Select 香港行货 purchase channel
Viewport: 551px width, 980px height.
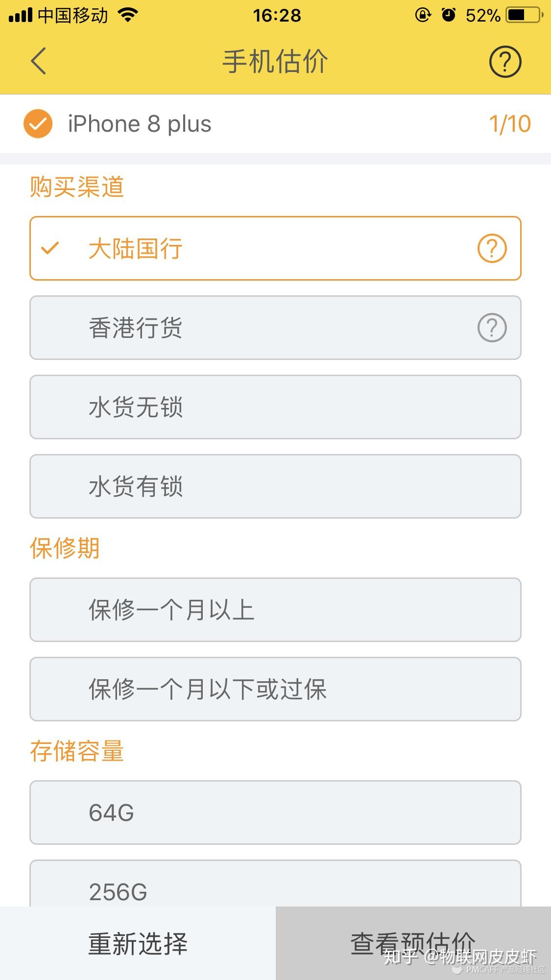pos(255,328)
